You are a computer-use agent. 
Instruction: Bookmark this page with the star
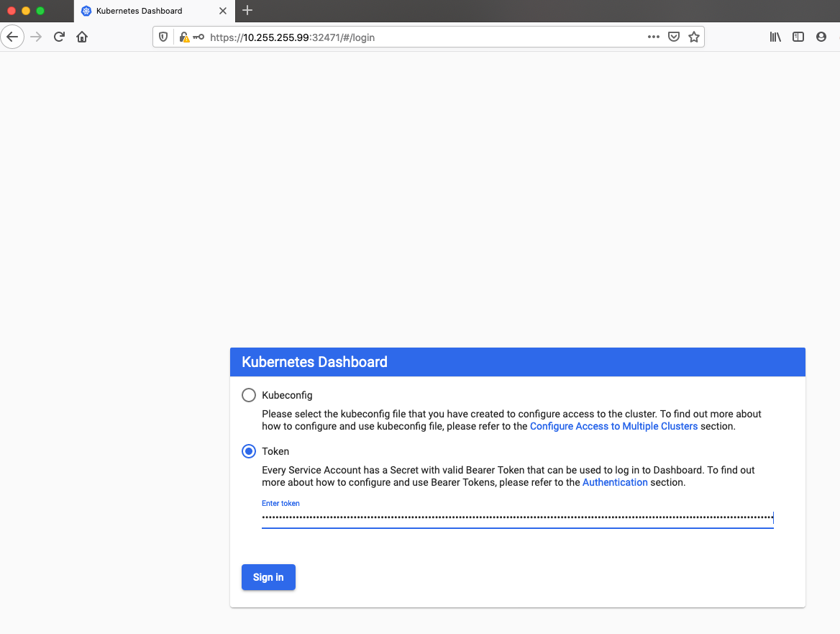click(x=694, y=37)
